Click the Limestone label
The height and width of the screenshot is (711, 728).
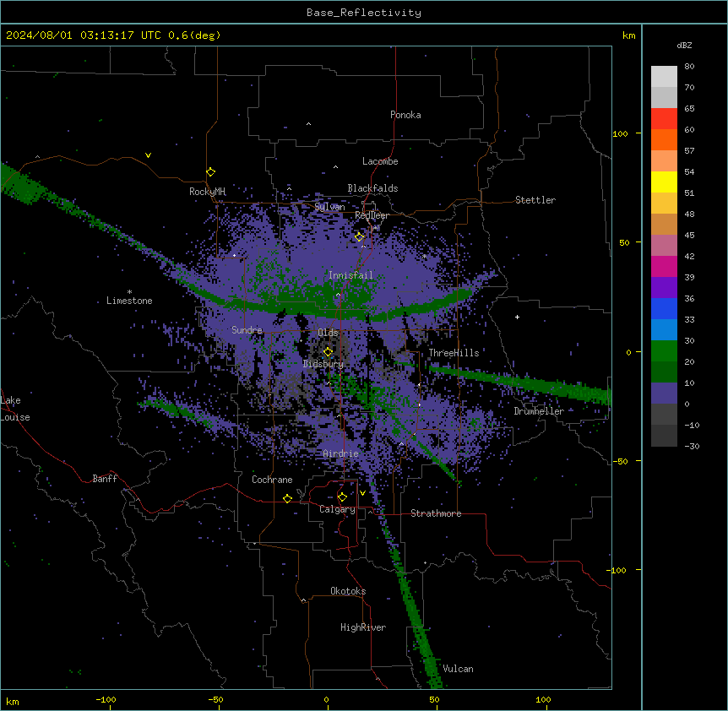pyautogui.click(x=129, y=301)
